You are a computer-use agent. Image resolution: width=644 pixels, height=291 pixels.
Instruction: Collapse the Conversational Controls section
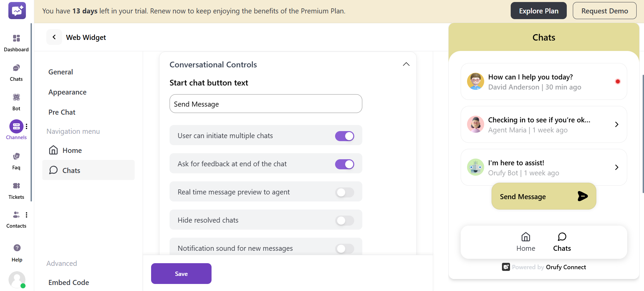pyautogui.click(x=406, y=64)
